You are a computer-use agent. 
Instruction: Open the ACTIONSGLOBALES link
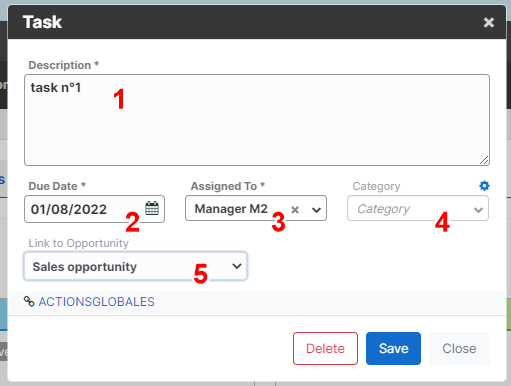pyautogui.click(x=97, y=302)
